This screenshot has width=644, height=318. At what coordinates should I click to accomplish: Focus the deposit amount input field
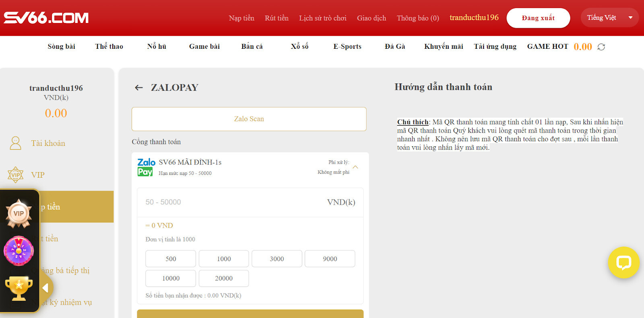233,202
